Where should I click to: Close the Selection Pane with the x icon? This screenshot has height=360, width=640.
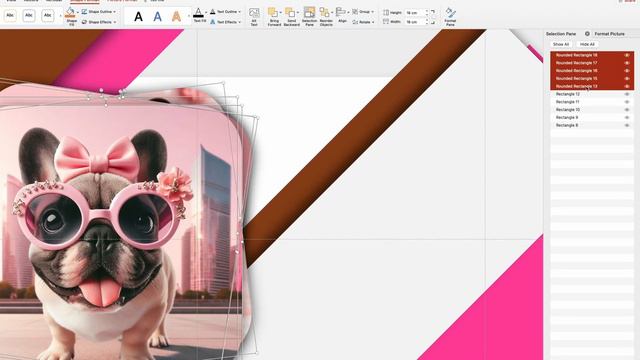(587, 34)
